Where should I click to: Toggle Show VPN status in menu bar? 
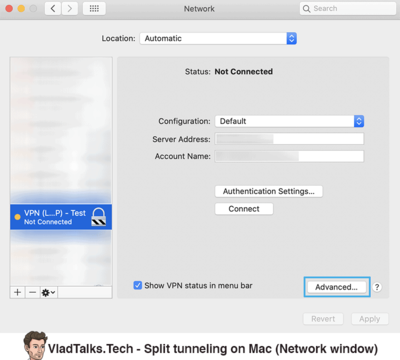click(x=138, y=285)
